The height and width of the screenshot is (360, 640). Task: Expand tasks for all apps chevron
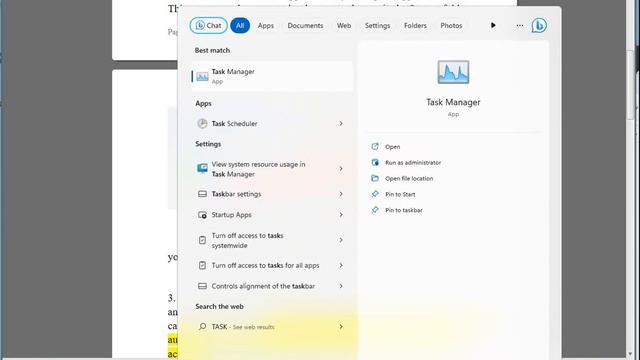pyautogui.click(x=341, y=265)
